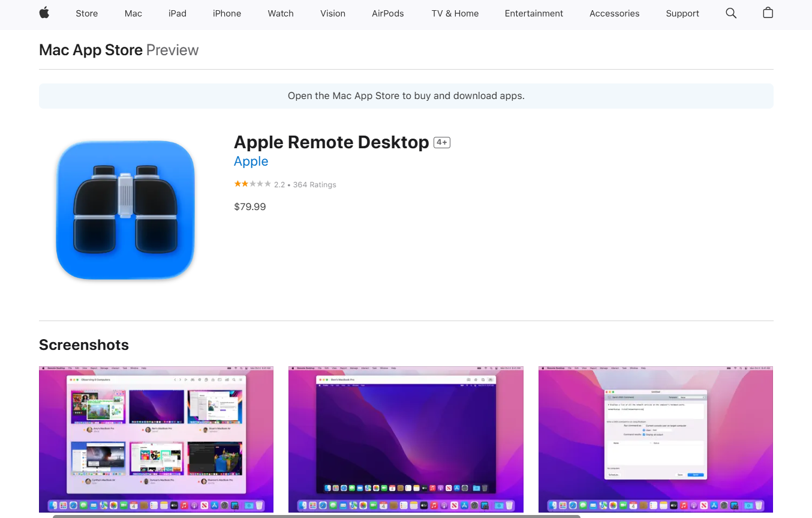The image size is (812, 518).
Task: Select the Support menu item
Action: (682, 13)
